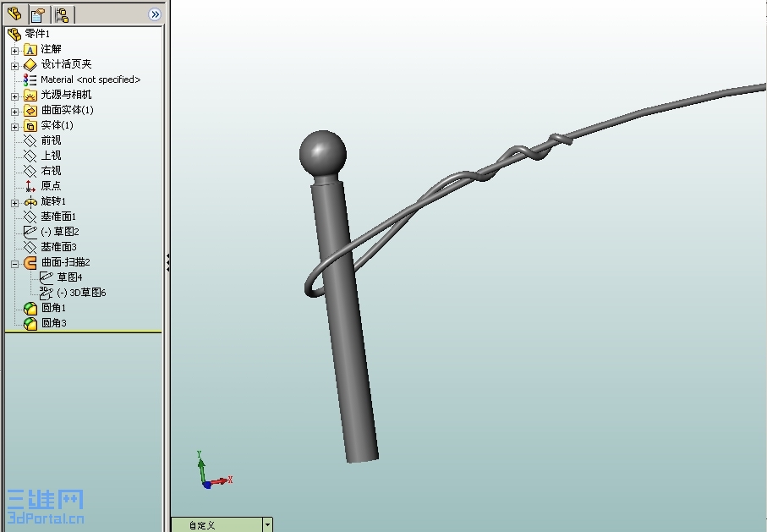This screenshot has height=532, width=767.
Task: Select the 草图2 sketch icon
Action: click(x=30, y=232)
